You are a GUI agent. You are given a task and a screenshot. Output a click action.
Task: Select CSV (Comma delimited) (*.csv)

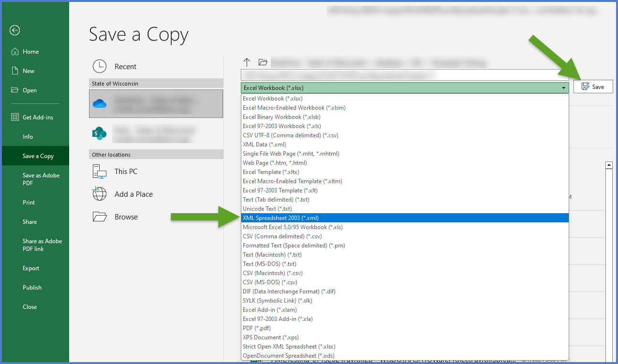tap(405, 236)
